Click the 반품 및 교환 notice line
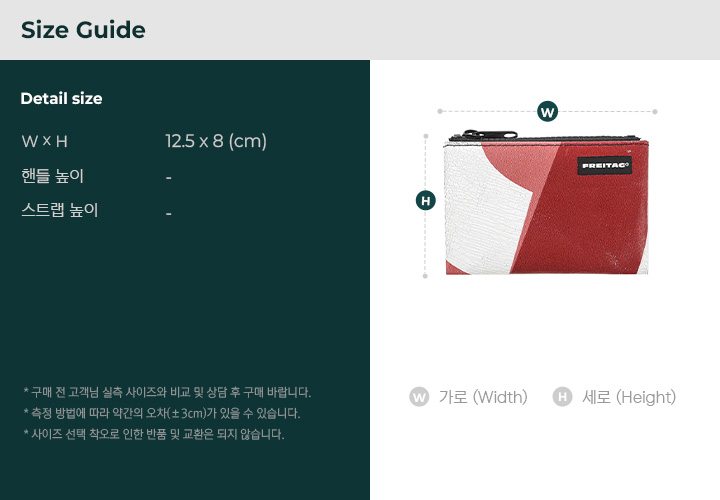This screenshot has height=500, width=720. click(154, 434)
